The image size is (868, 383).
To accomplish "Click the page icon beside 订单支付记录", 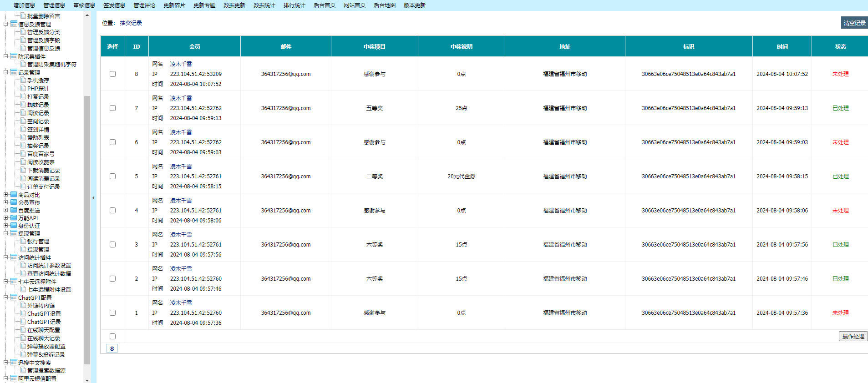I will click(x=23, y=186).
